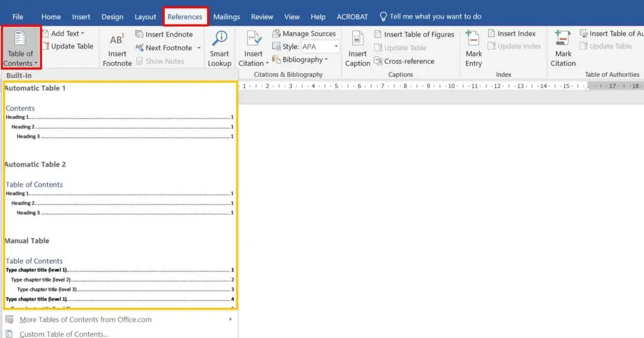
Task: Switch to the Review tab
Action: [262, 17]
